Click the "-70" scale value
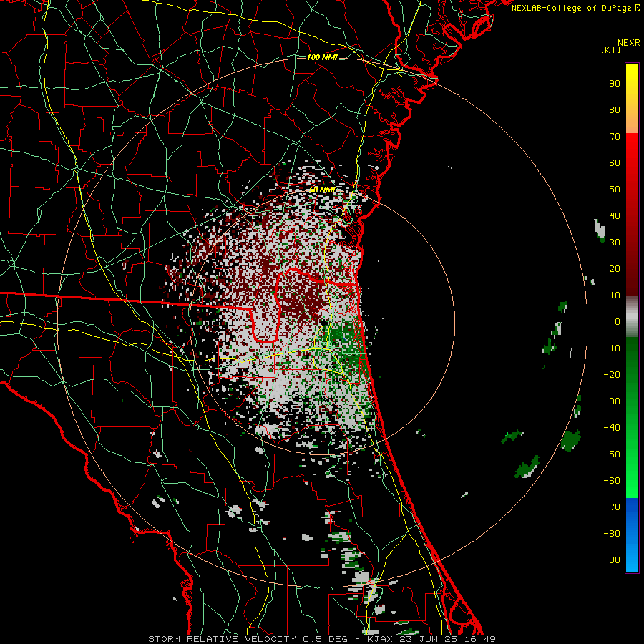 (x=612, y=507)
